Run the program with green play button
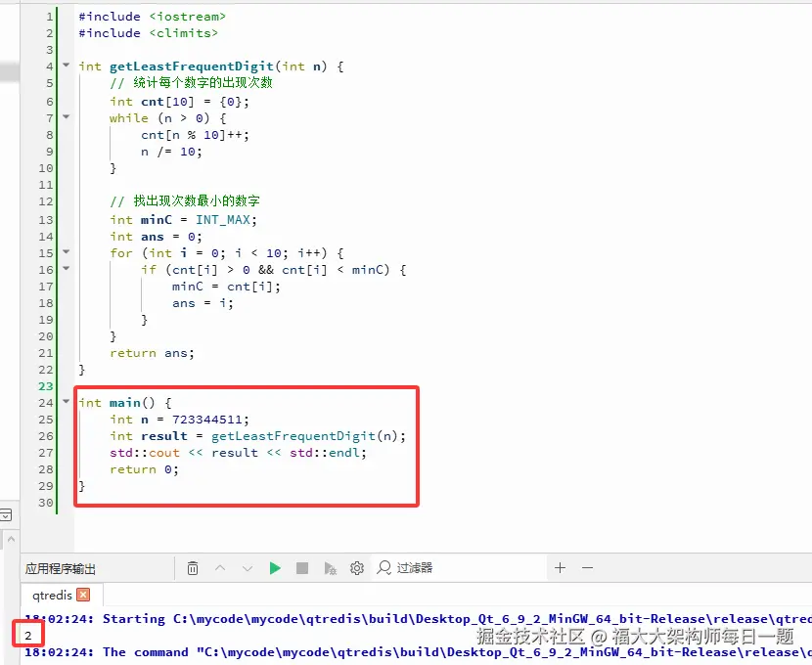This screenshot has height=665, width=812. (x=275, y=568)
